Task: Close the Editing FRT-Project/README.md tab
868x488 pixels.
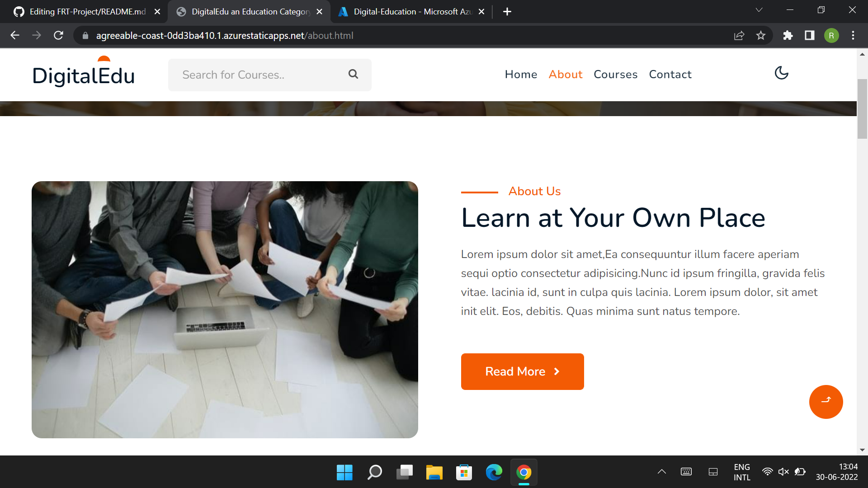Action: click(157, 12)
